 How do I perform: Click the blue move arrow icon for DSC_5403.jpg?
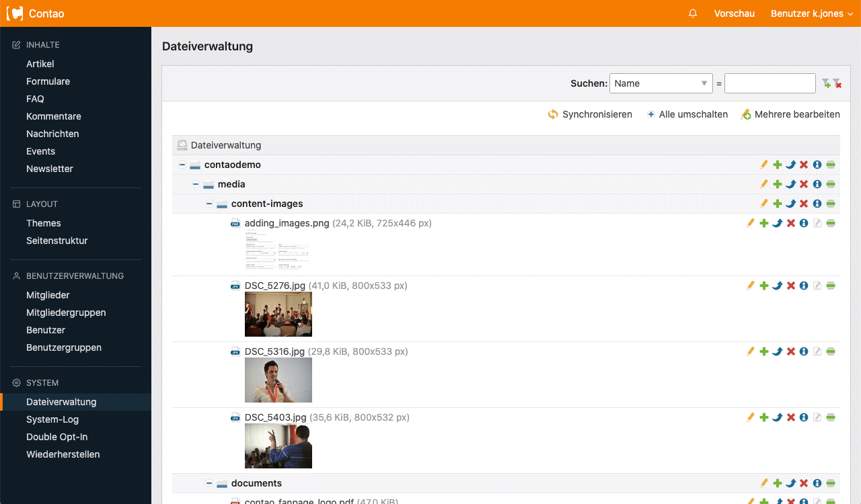(777, 417)
